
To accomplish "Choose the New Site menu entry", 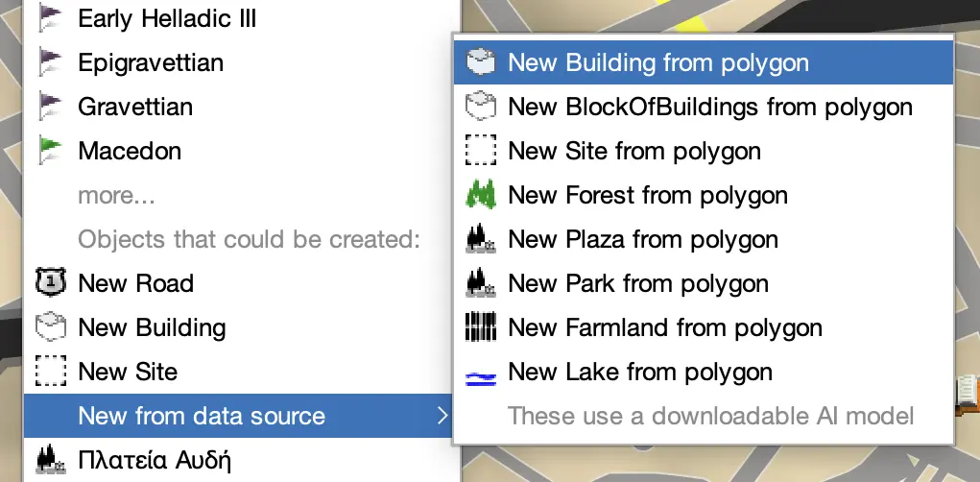I will click(128, 373).
